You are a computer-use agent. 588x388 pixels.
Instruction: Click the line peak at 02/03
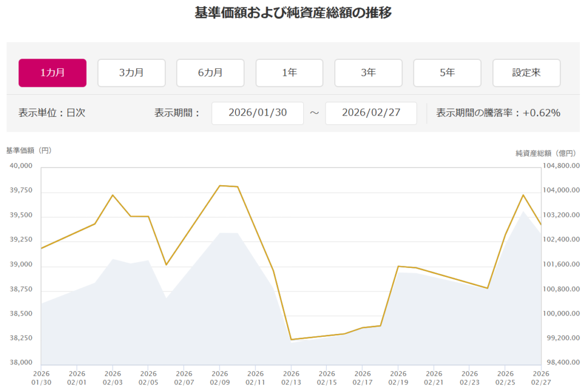click(x=113, y=195)
